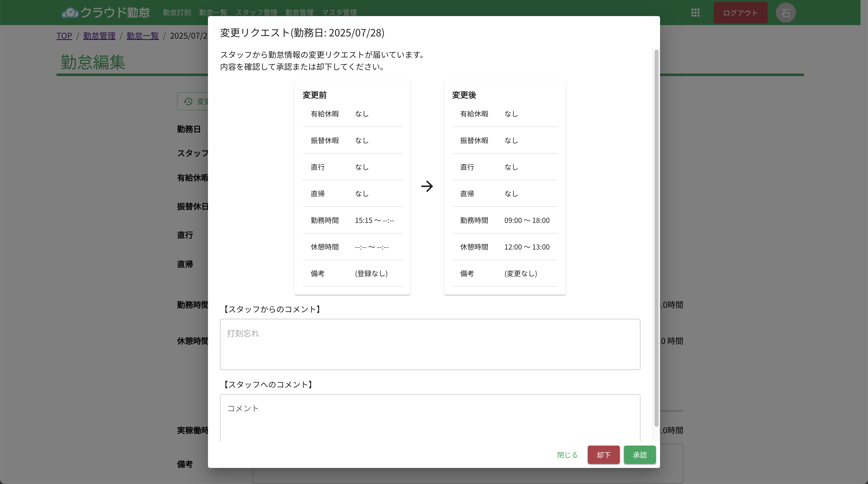The height and width of the screenshot is (484, 868).
Task: Open 勤怠一覧 from the breadcrumb trail
Action: click(142, 35)
